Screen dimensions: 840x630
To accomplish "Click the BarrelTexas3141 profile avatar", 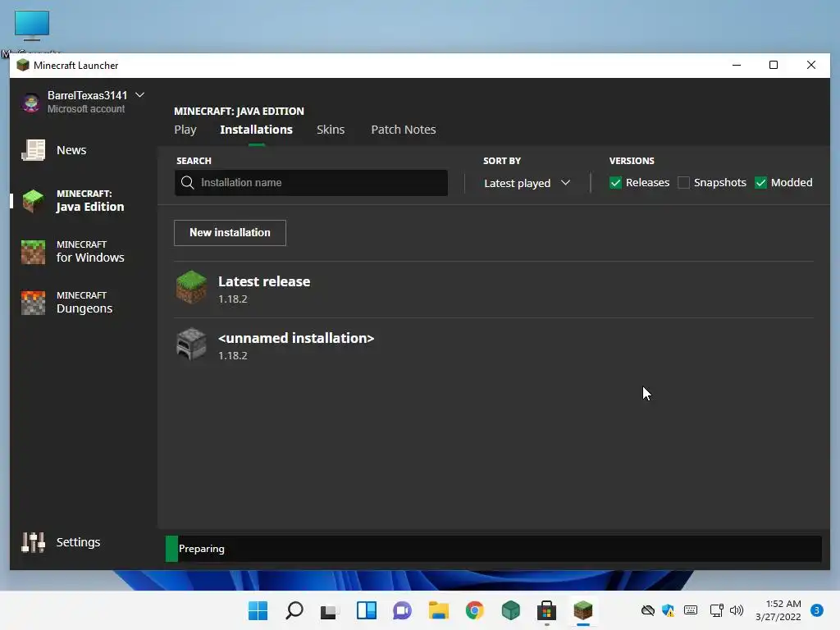I will 31,102.
